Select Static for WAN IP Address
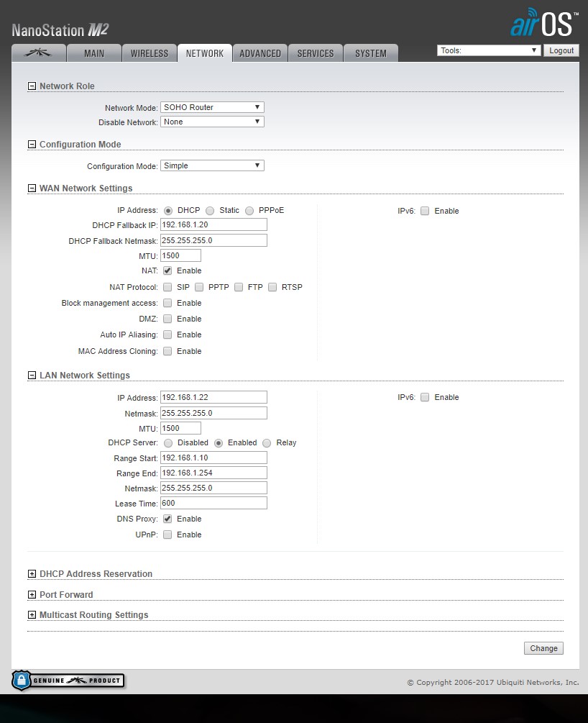This screenshot has width=588, height=723. [x=210, y=211]
